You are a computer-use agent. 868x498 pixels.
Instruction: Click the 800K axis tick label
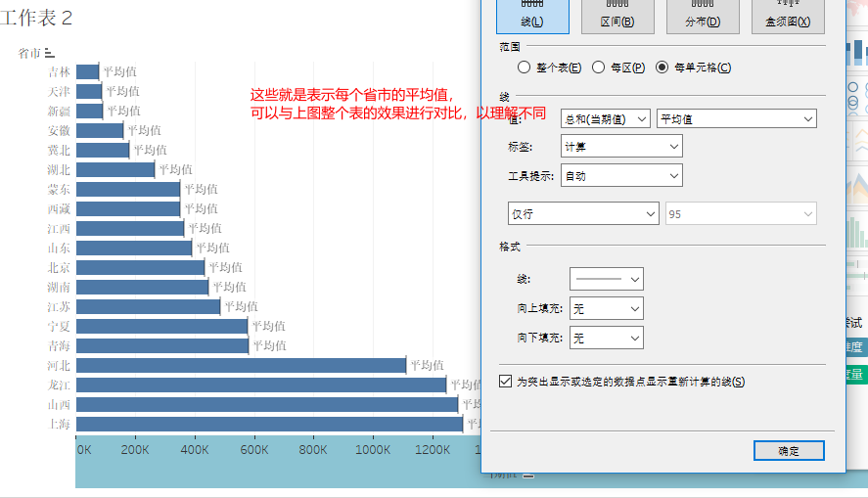[313, 450]
